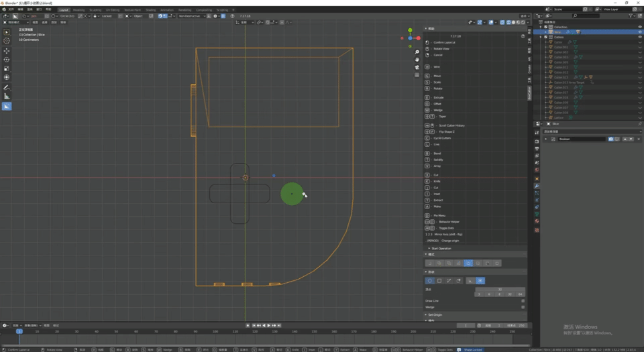Click the vertices value field showing 32

pos(500,289)
